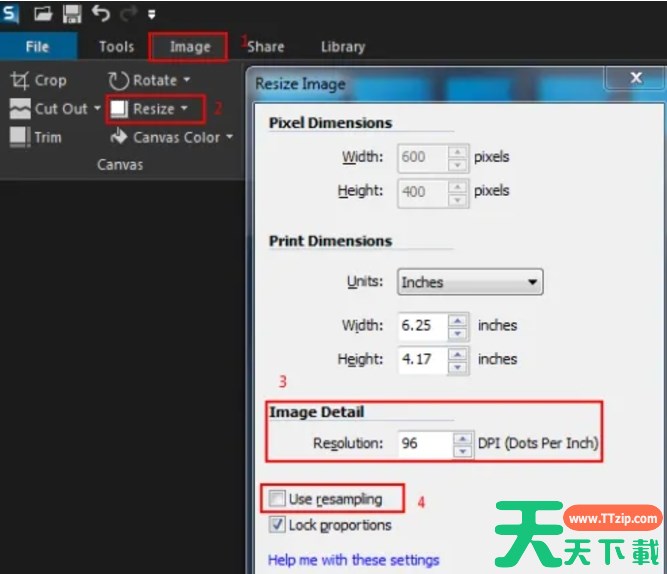The height and width of the screenshot is (574, 667).
Task: Switch to the Share tab
Action: [265, 46]
